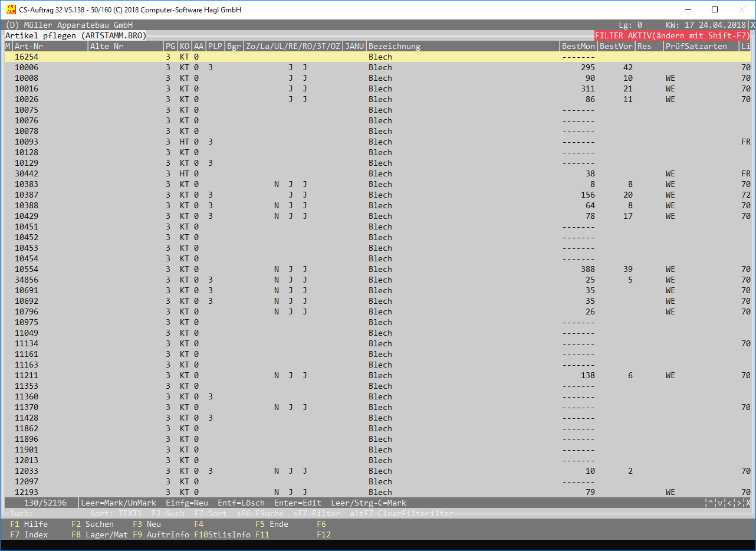
Task: Select the row for article 10006
Action: pyautogui.click(x=27, y=67)
